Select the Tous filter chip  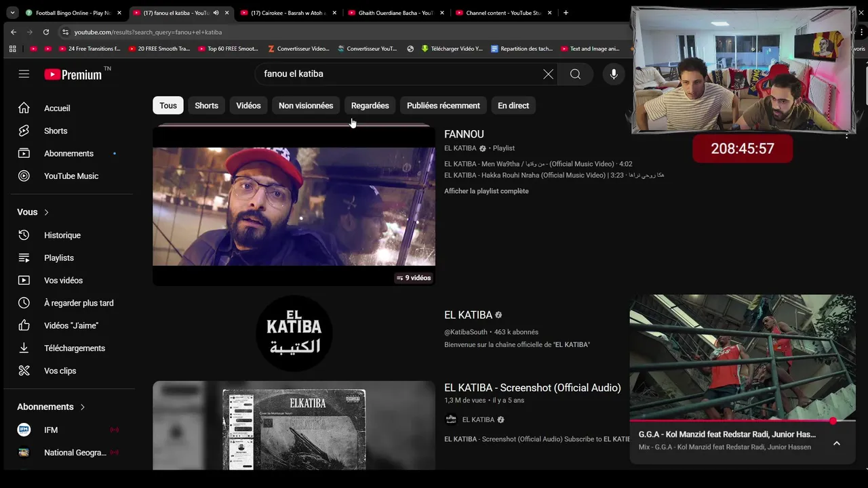[x=168, y=106]
